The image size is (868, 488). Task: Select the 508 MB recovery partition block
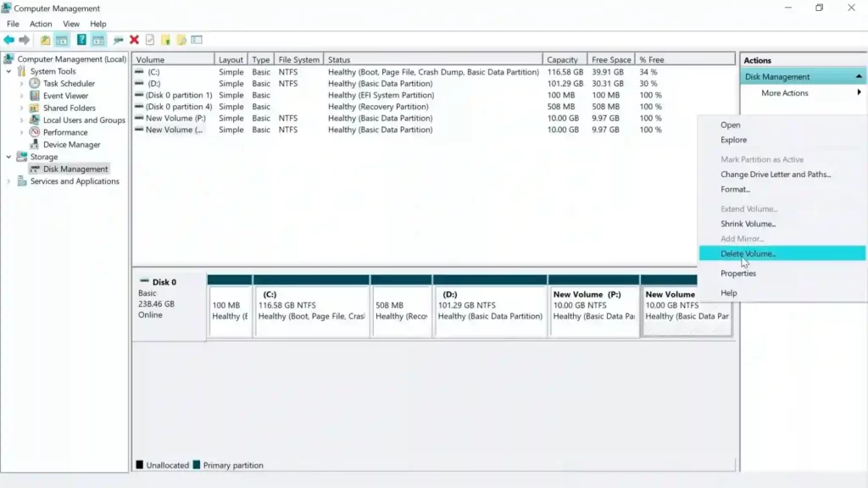pyautogui.click(x=401, y=305)
